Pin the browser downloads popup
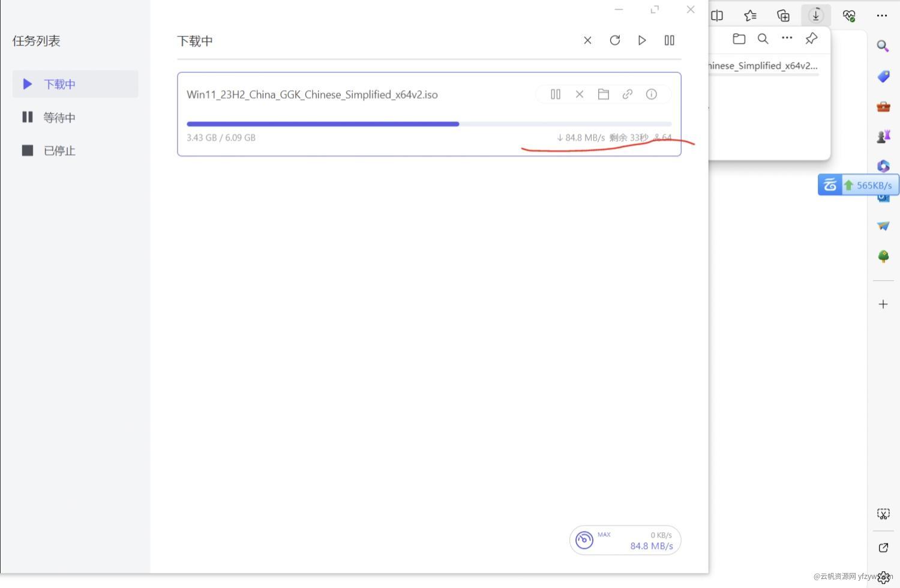Image resolution: width=900 pixels, height=588 pixels. point(811,39)
